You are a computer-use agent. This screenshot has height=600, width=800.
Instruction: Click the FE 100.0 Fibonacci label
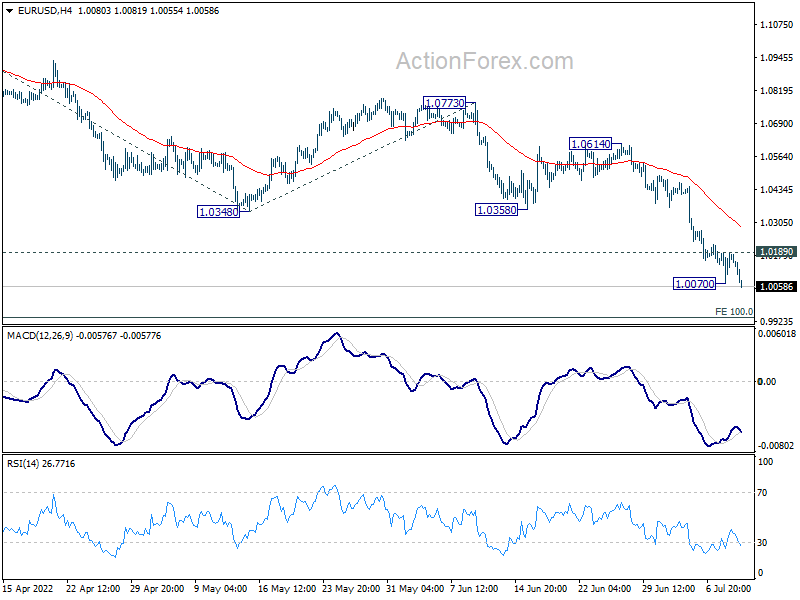coord(734,311)
